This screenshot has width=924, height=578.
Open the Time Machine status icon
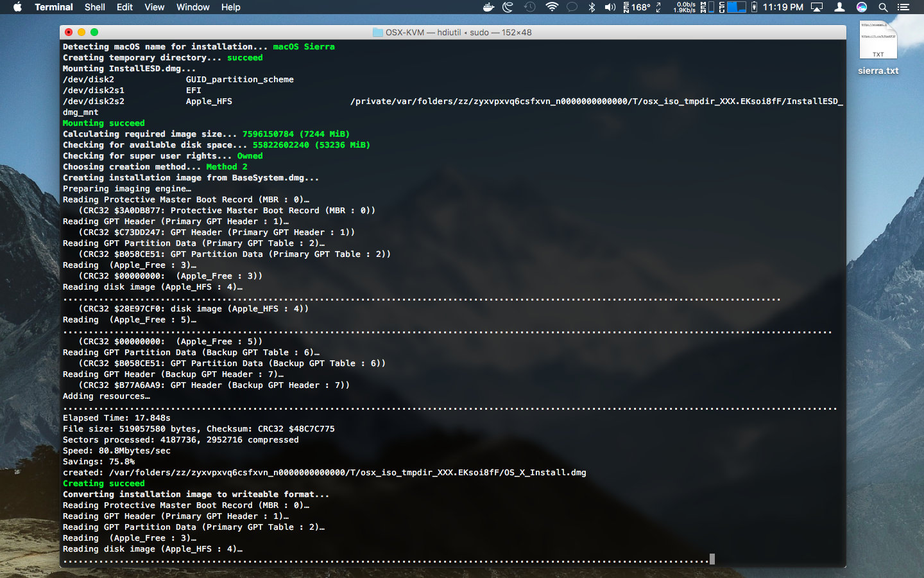click(530, 7)
